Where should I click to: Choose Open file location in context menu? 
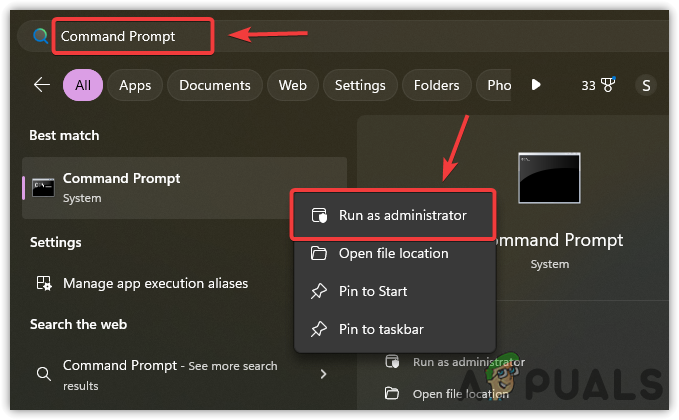coord(392,253)
